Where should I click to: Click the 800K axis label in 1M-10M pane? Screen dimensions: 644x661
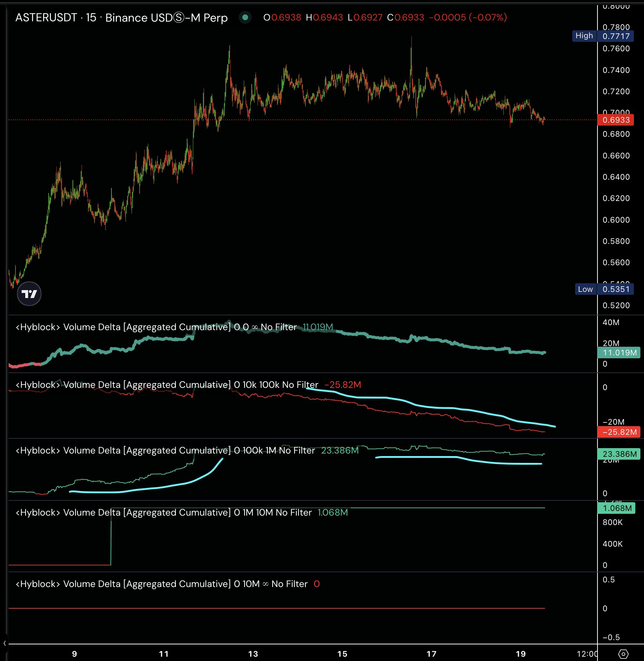pos(613,522)
